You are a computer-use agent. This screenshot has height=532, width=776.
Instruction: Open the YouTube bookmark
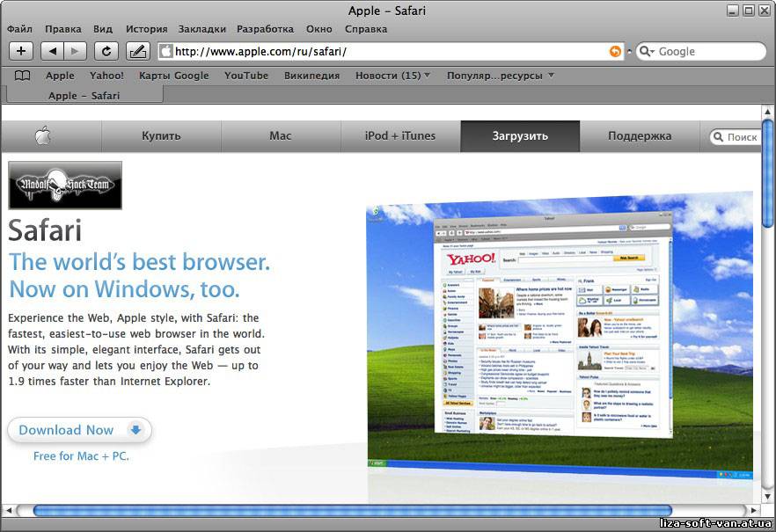click(246, 76)
